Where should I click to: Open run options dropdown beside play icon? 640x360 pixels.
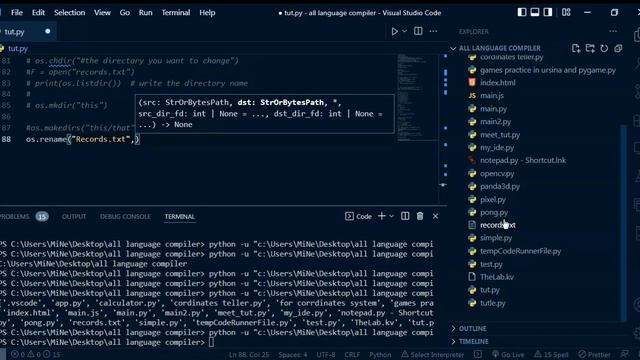click(x=404, y=31)
